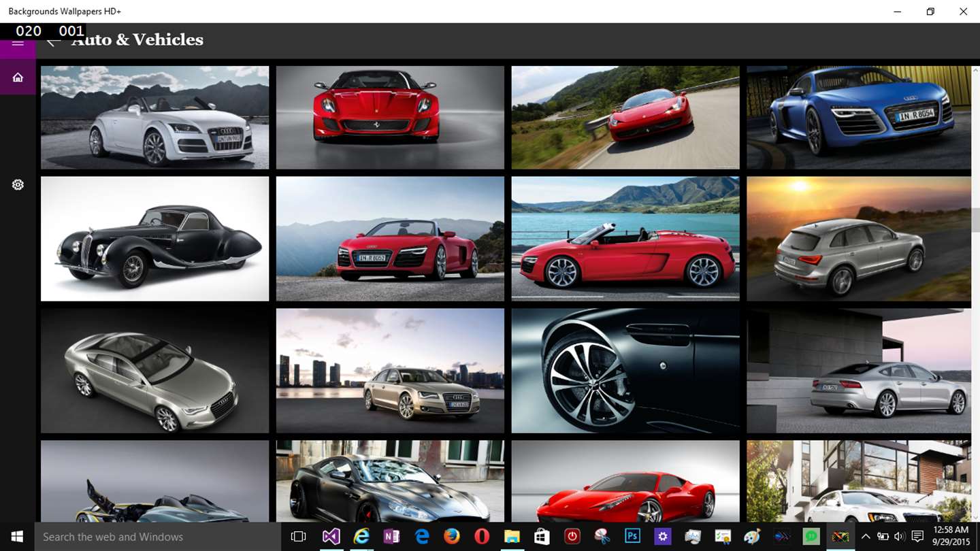Open OneNote from the taskbar
Image resolution: width=980 pixels, height=551 pixels.
point(391,537)
